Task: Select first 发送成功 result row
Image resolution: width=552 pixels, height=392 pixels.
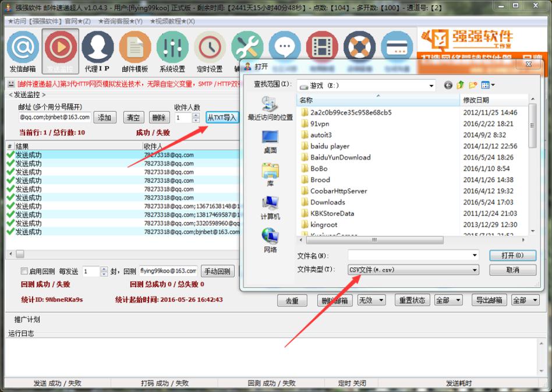Action: click(122, 154)
